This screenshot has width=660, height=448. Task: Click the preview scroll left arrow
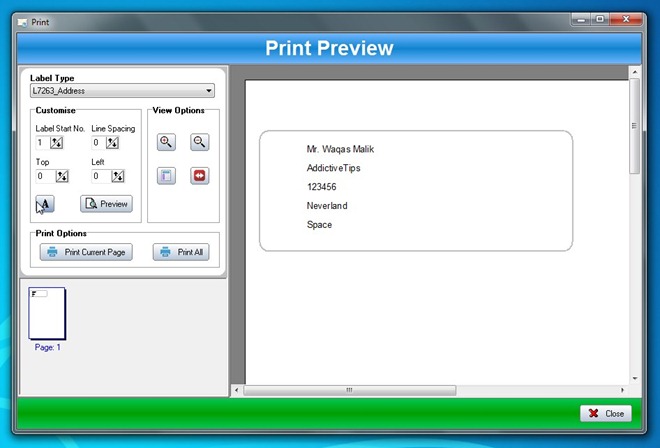[x=237, y=390]
